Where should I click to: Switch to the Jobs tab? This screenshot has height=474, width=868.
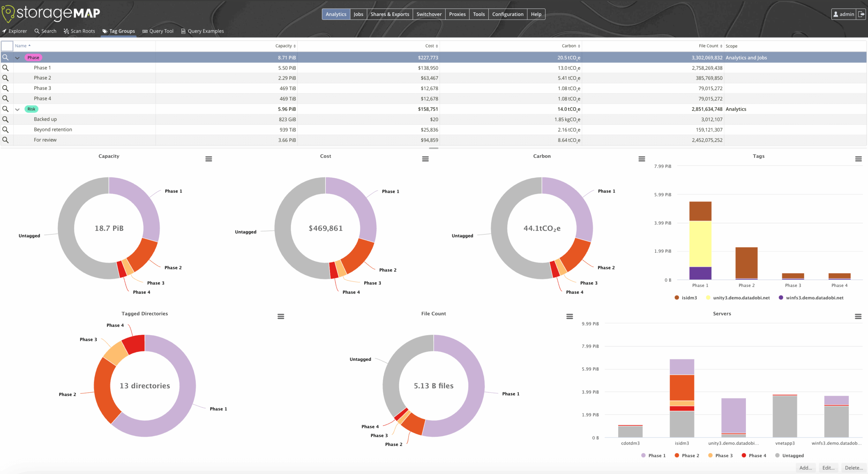point(358,14)
